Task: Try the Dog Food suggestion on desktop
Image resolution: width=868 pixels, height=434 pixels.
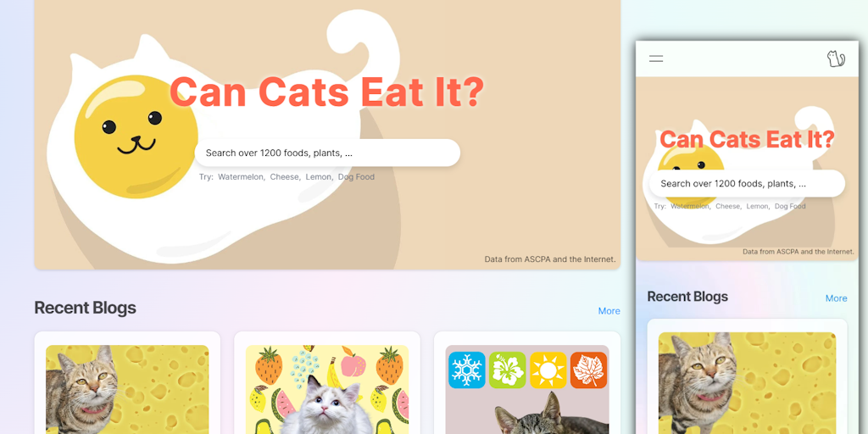Action: pyautogui.click(x=356, y=177)
